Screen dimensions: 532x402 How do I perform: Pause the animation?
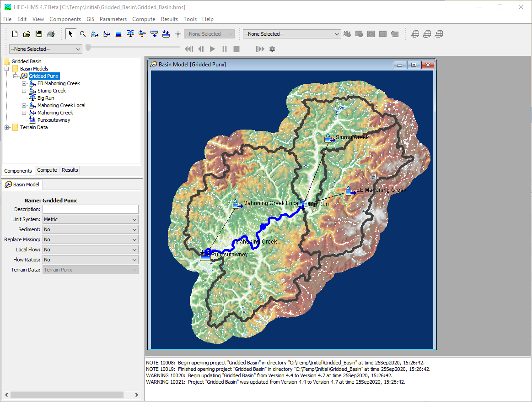pyautogui.click(x=225, y=49)
